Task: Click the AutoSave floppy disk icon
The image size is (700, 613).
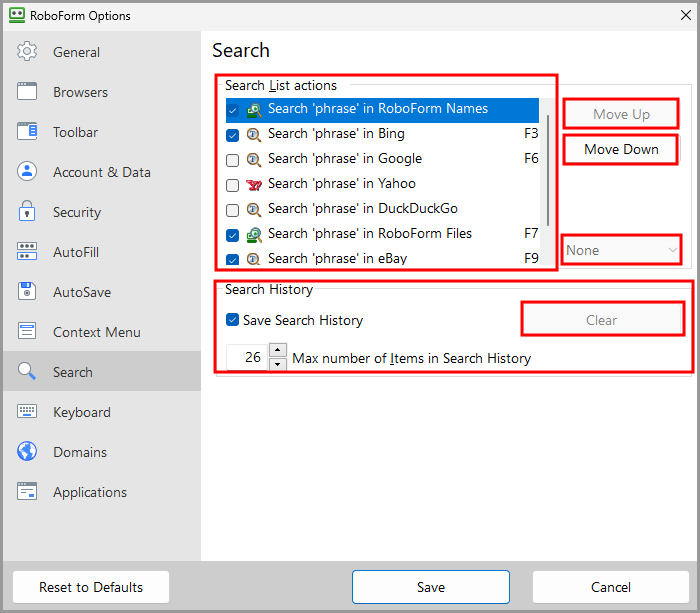Action: pos(27,291)
